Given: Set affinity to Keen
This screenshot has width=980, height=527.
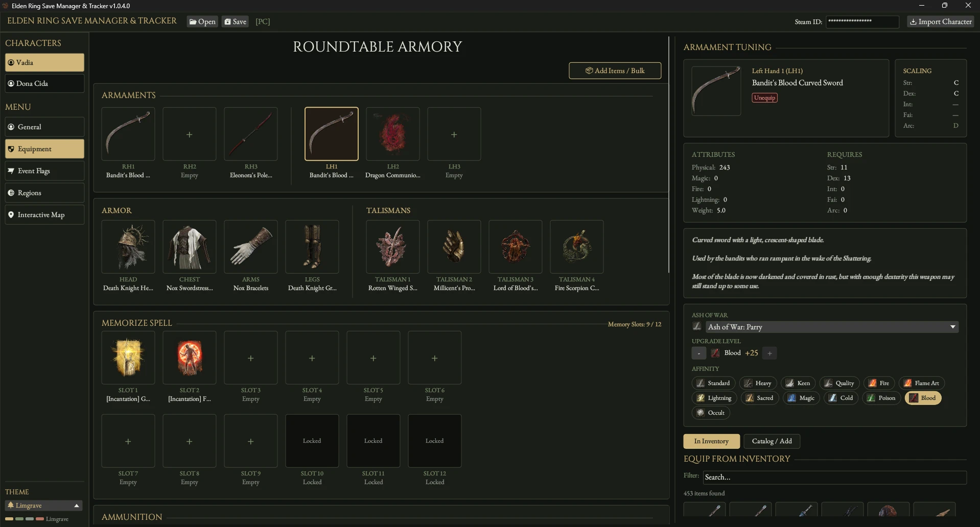Looking at the screenshot, I should tap(798, 383).
